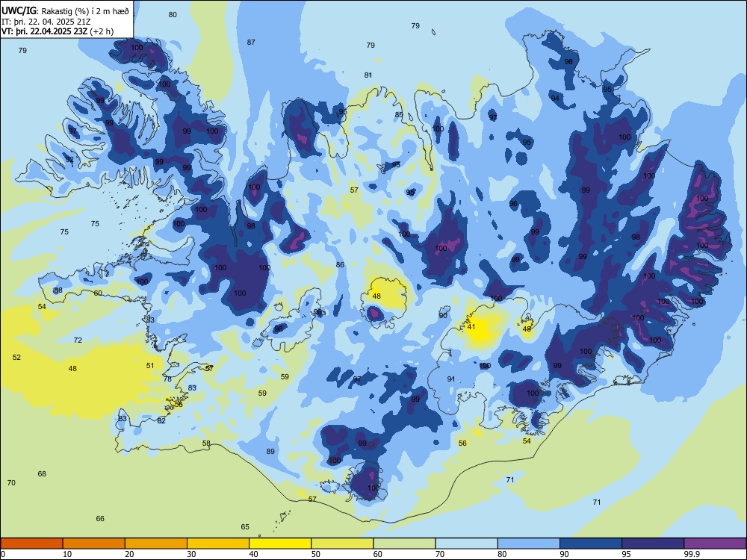Click the dark orange 0–10 legend swatch

point(31,544)
